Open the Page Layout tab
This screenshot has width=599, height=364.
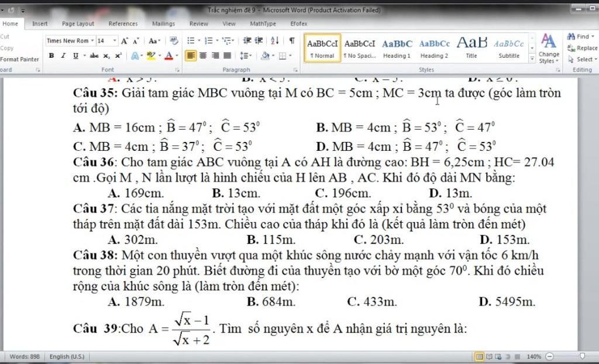(x=78, y=23)
